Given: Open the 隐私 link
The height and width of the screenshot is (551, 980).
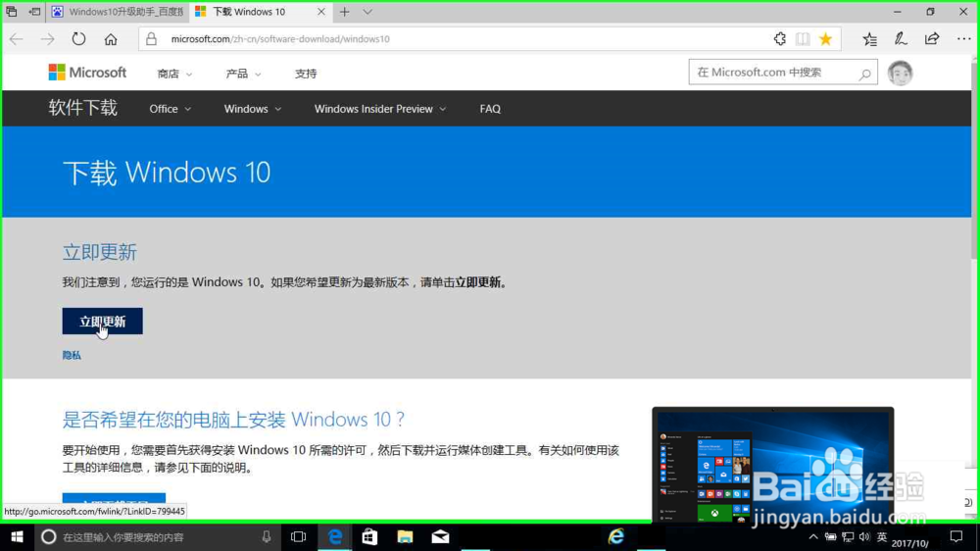Looking at the screenshot, I should click(x=72, y=355).
